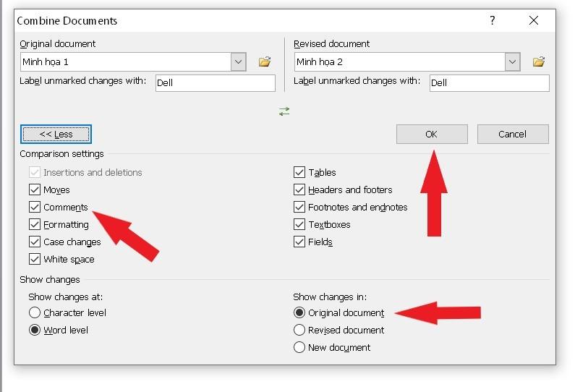Click the swap documents arrows icon
The width and height of the screenshot is (575, 392).
pos(284,111)
